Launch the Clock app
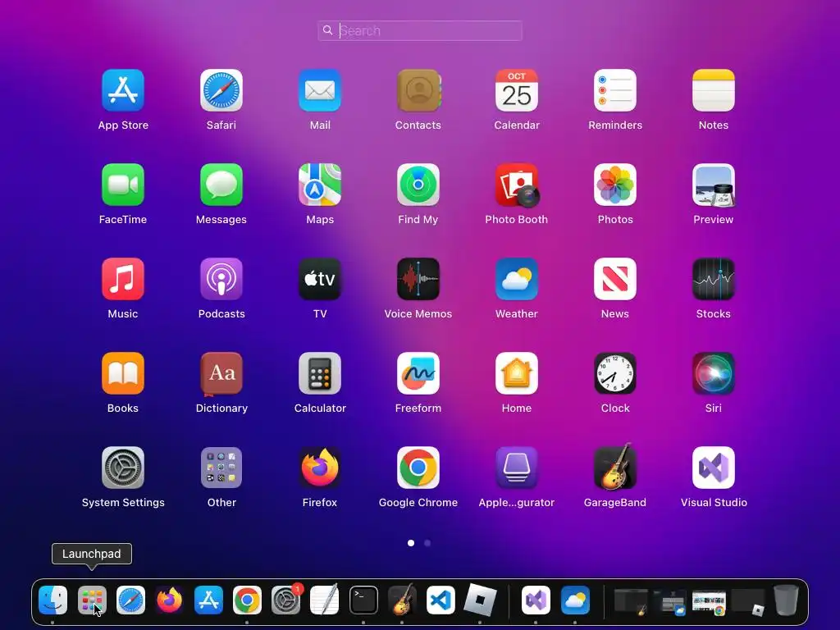Image resolution: width=840 pixels, height=630 pixels. [615, 373]
